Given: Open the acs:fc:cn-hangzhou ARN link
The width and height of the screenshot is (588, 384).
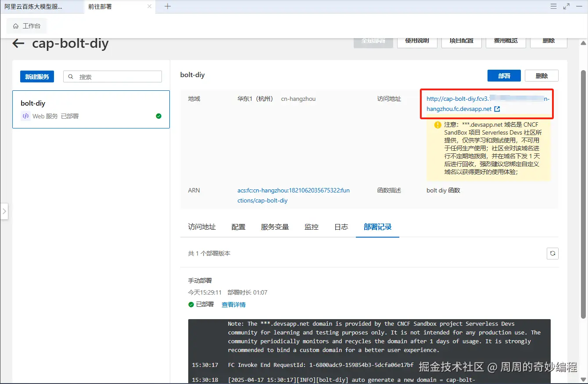Looking at the screenshot, I should point(294,196).
